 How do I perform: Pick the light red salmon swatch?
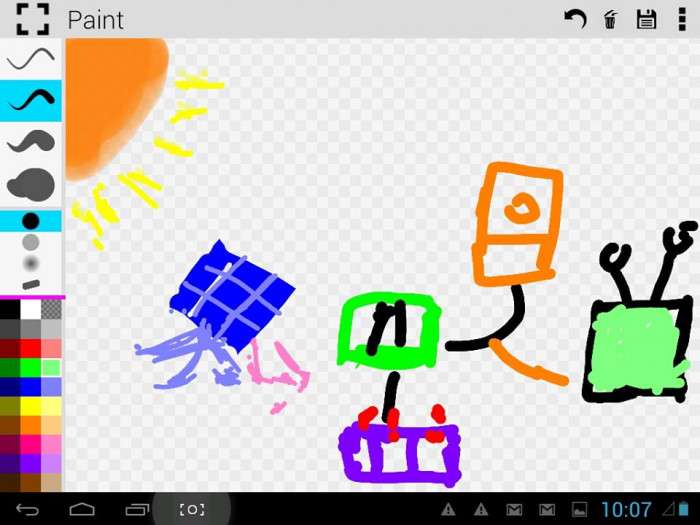pos(52,348)
